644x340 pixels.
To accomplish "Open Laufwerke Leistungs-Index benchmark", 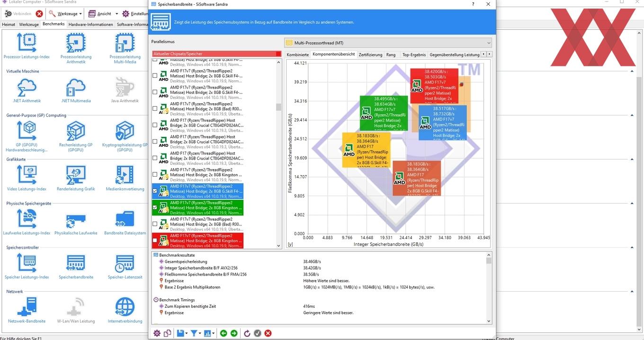I will click(27, 223).
